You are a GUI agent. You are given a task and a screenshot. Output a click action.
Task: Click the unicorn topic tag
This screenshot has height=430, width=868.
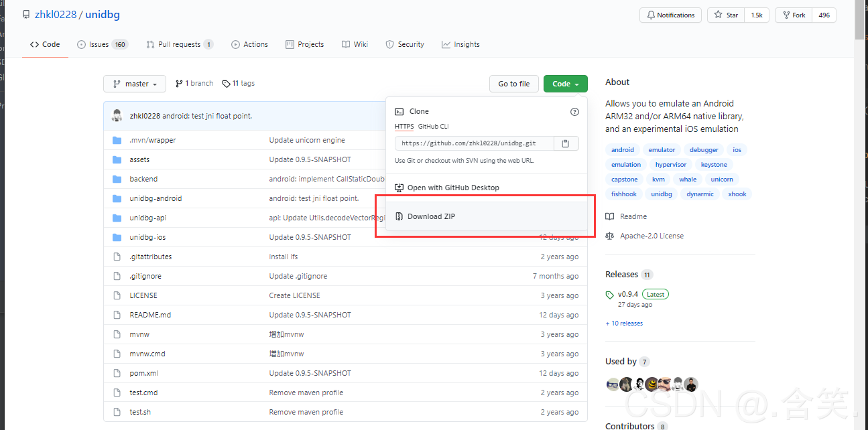pyautogui.click(x=722, y=180)
